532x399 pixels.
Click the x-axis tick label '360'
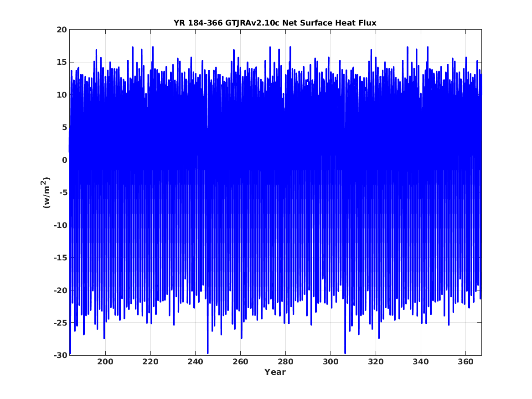[x=466, y=362]
